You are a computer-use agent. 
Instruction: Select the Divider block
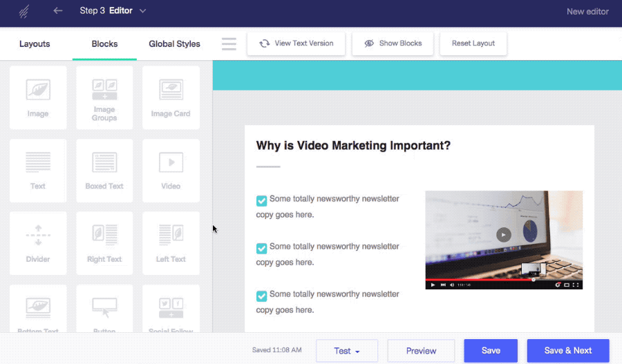click(x=38, y=243)
